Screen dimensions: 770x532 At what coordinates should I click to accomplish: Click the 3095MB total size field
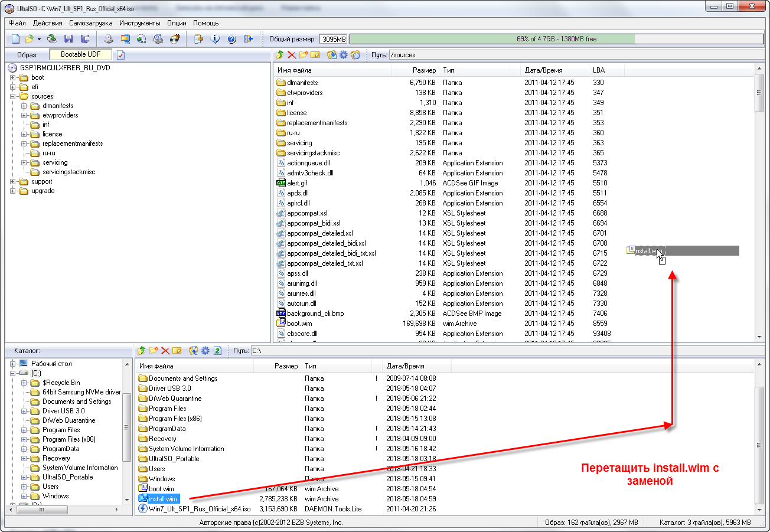click(x=334, y=39)
